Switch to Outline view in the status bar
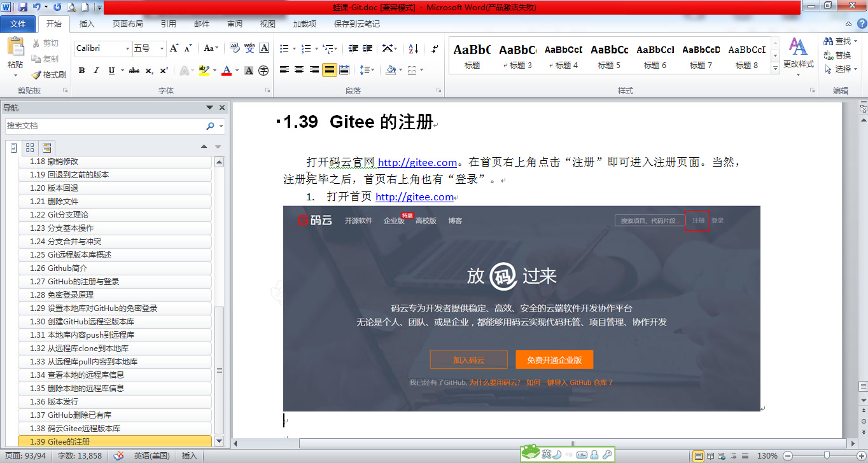The height and width of the screenshot is (463, 868). 735,455
